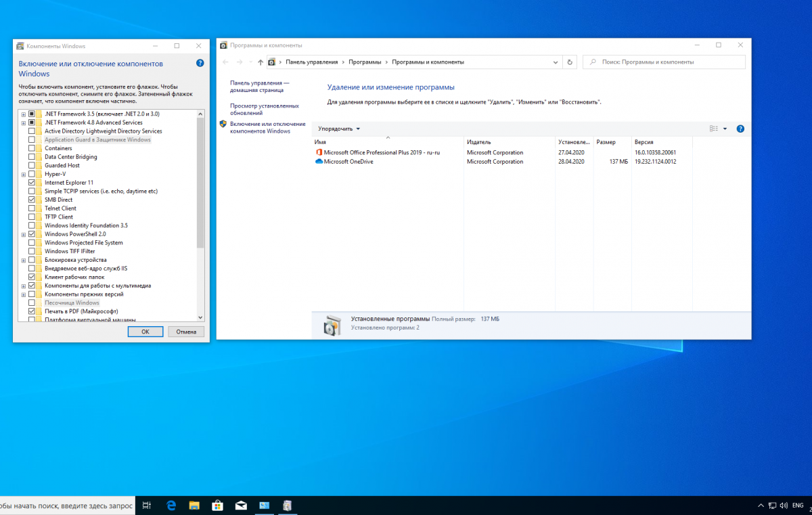Image resolution: width=812 pixels, height=515 pixels.
Task: Uncheck SMB Direct component
Action: point(32,200)
